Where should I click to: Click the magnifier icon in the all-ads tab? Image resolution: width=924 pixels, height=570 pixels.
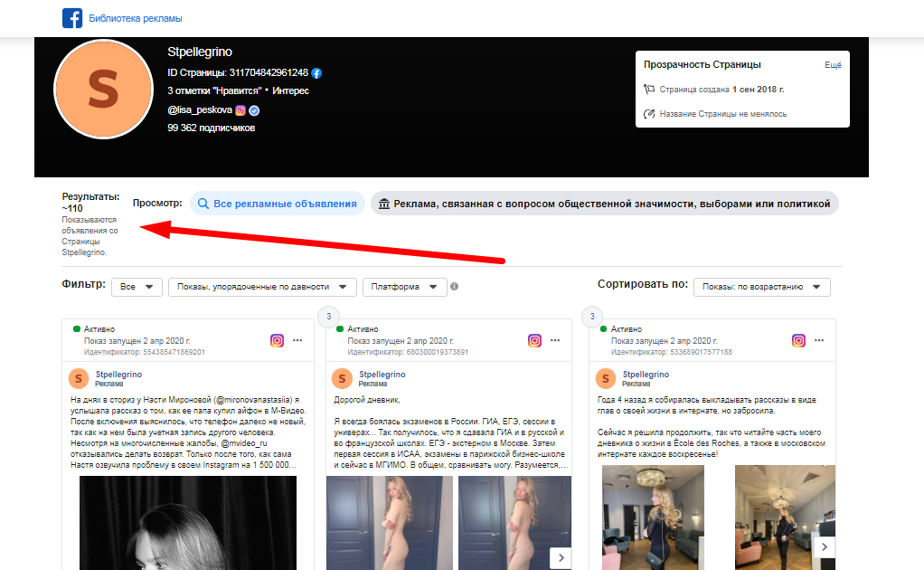(203, 204)
